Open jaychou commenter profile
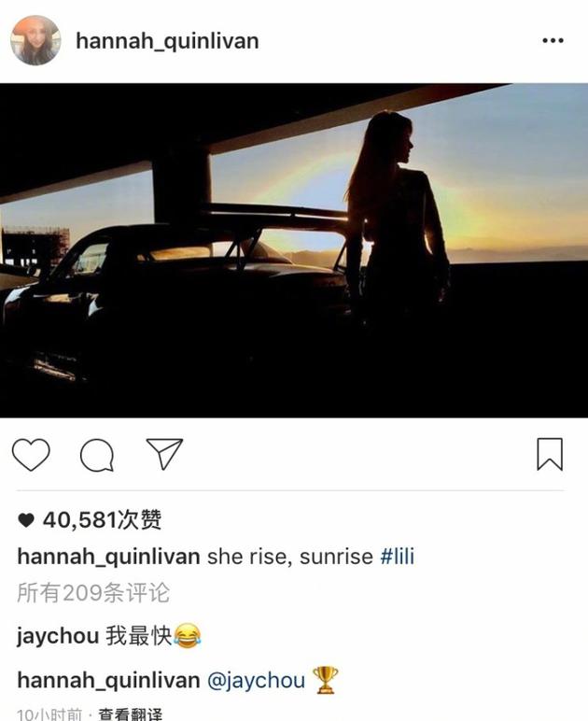This screenshot has width=588, height=721. (58, 637)
